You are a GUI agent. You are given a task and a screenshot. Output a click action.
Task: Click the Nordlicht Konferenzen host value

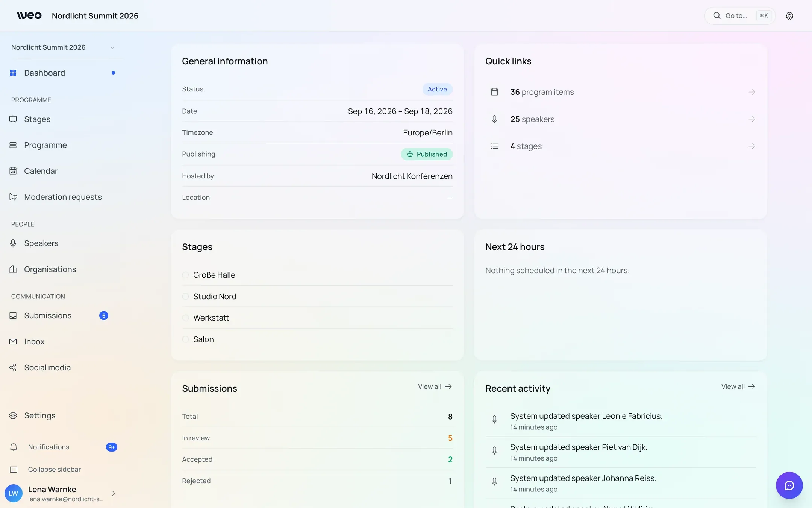click(x=412, y=176)
